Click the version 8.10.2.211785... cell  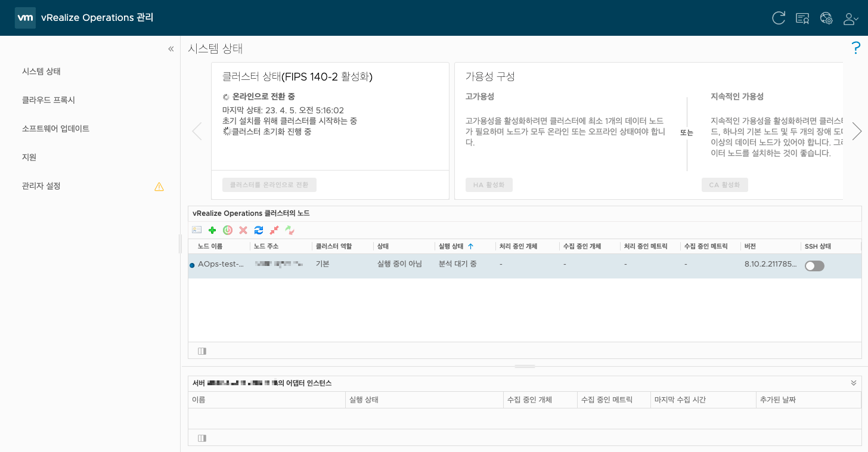click(770, 264)
